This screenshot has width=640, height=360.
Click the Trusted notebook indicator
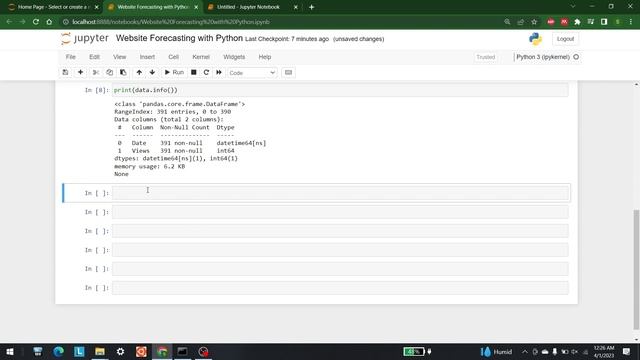(486, 57)
